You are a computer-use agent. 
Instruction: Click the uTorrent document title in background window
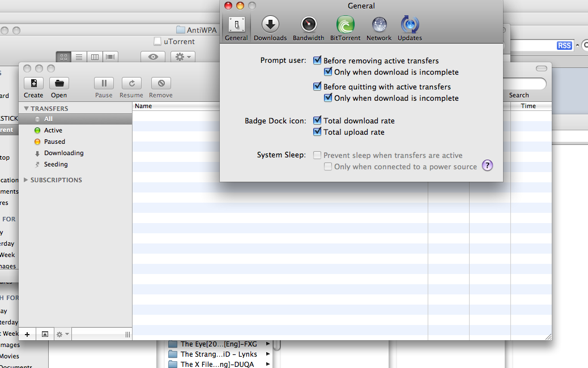[x=174, y=41]
